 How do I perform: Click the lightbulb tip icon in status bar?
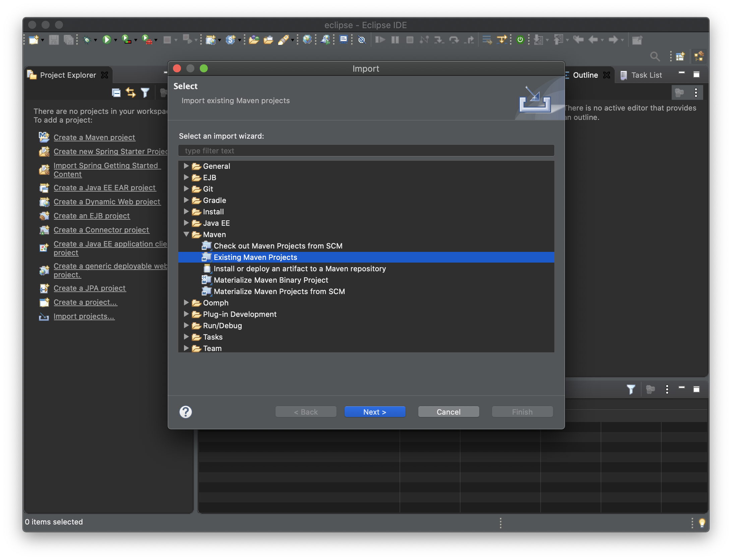tap(702, 522)
